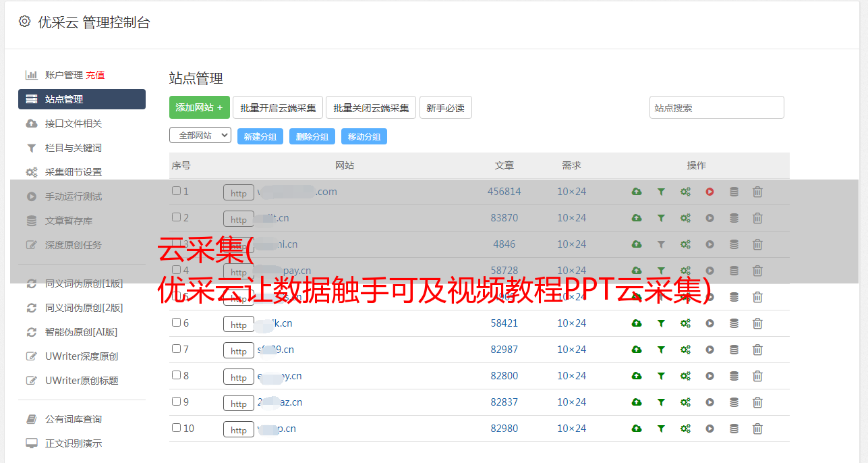This screenshot has width=868, height=463.
Task: Open UWriter深度原创 in the sidebar
Action: [82, 356]
